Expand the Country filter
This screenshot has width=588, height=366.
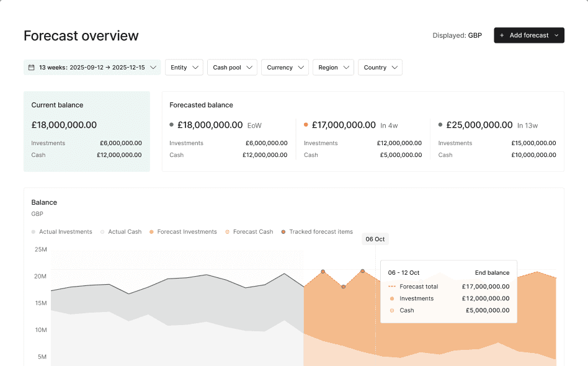(x=380, y=68)
